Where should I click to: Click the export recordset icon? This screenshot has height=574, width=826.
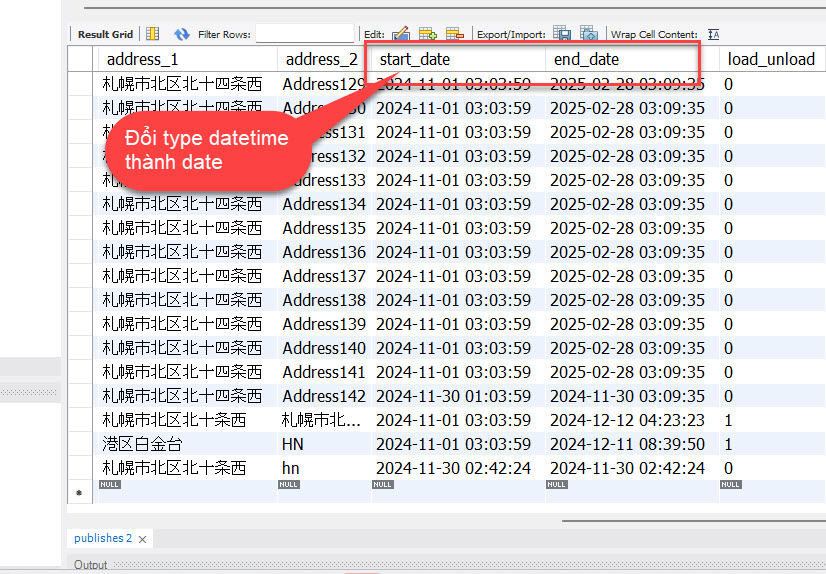coord(562,34)
